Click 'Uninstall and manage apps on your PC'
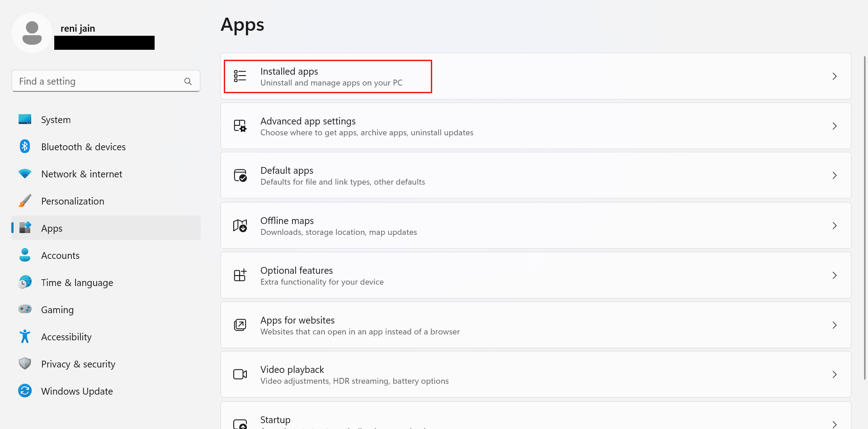Screen dimensions: 868x429 point(331,83)
